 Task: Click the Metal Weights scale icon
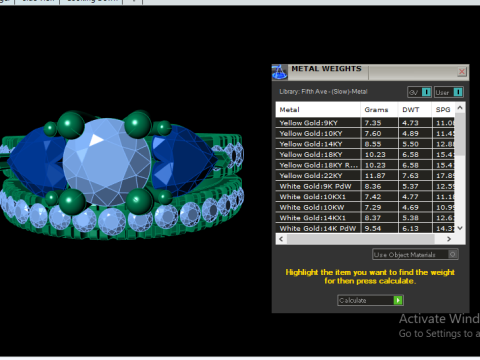coord(279,72)
